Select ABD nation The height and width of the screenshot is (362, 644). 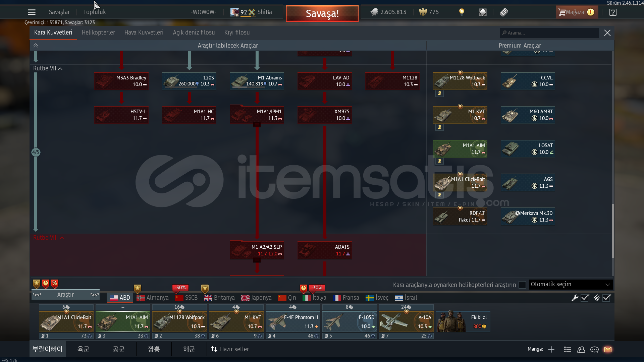coord(120,298)
